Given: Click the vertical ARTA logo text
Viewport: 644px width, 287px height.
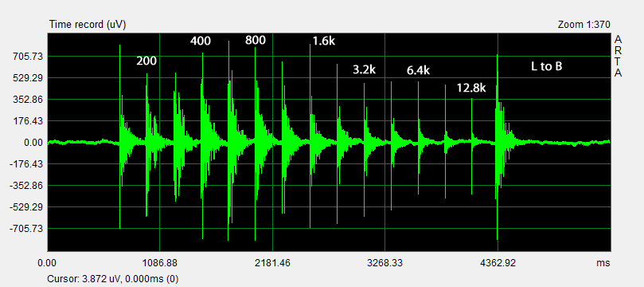Looking at the screenshot, I should tap(618, 57).
